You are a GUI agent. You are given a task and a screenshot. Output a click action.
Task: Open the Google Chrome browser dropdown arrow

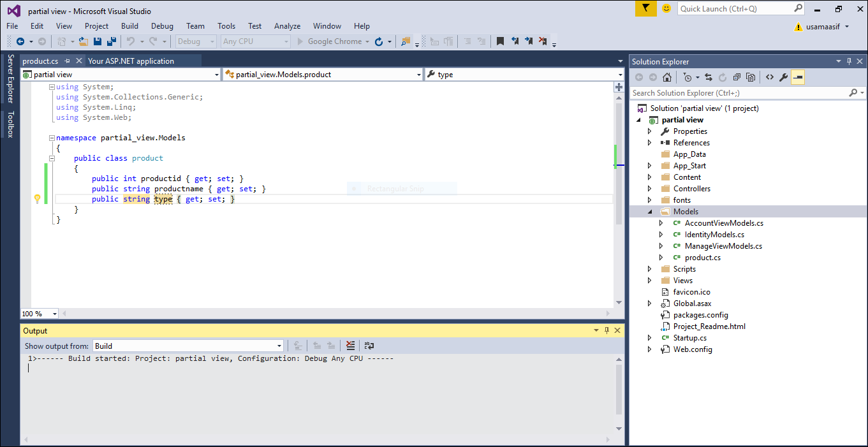click(x=367, y=41)
